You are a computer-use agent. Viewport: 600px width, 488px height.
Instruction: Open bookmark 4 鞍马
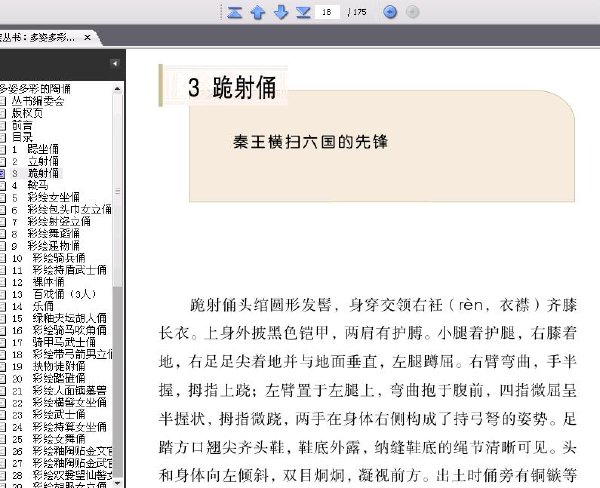tap(30, 186)
